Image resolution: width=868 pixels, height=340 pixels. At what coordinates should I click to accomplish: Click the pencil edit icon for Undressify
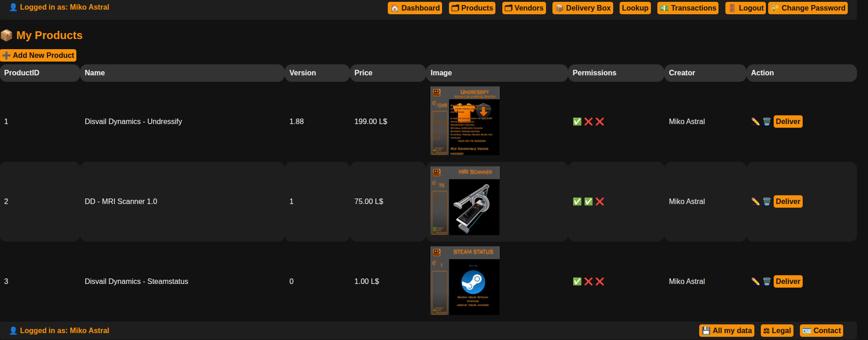coord(755,122)
